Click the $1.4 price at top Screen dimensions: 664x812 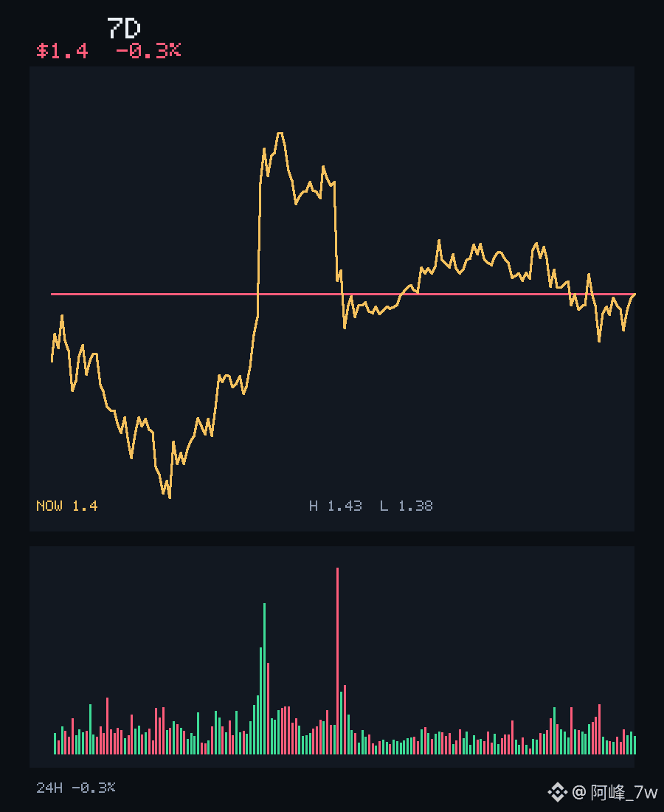click(x=62, y=51)
